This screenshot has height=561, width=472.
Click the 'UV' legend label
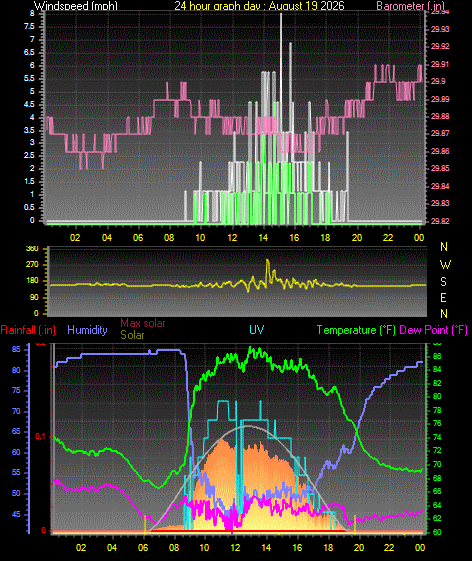(x=257, y=330)
